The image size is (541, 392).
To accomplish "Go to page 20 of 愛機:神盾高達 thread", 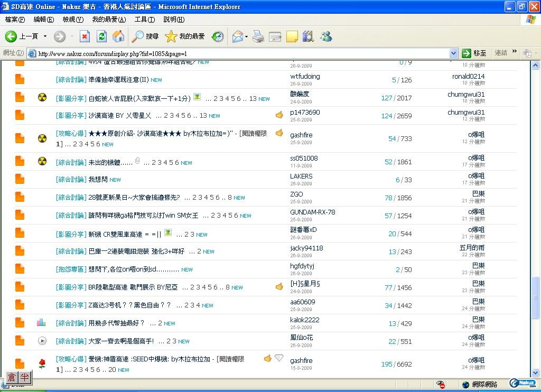I will 112,370.
